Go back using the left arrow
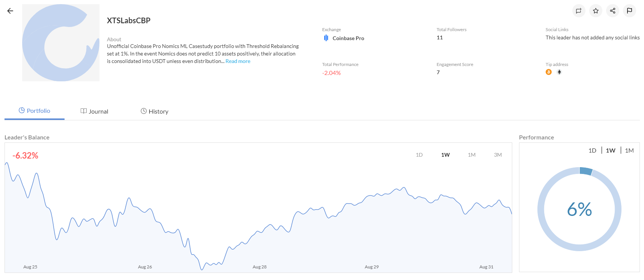644x280 pixels. pyautogui.click(x=10, y=11)
